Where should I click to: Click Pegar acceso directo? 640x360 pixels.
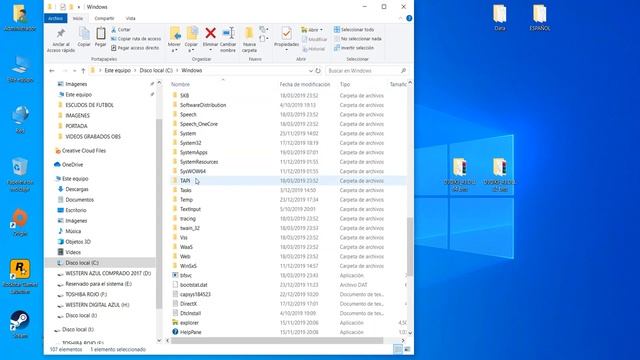(x=135, y=48)
